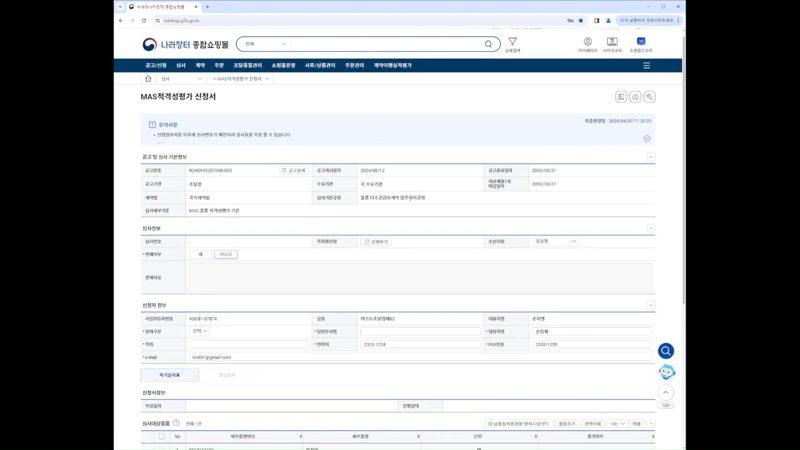Collapse the 신청자 정보 section
This screenshot has width=800, height=450.
(651, 305)
